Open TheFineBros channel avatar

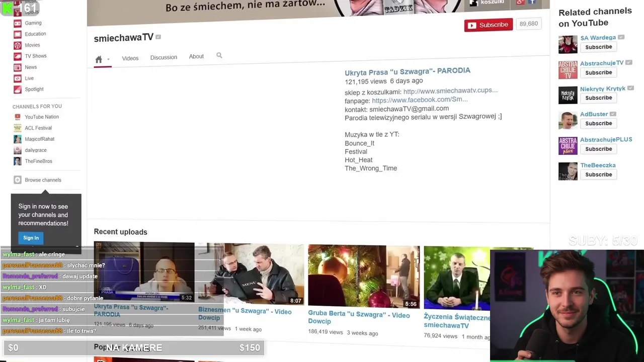point(18,161)
